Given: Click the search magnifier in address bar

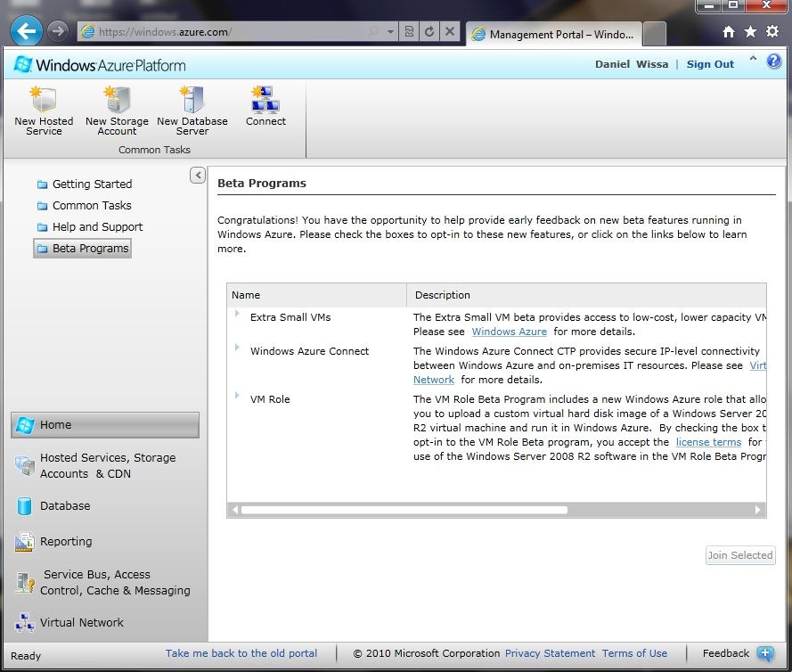Looking at the screenshot, I should 373,32.
